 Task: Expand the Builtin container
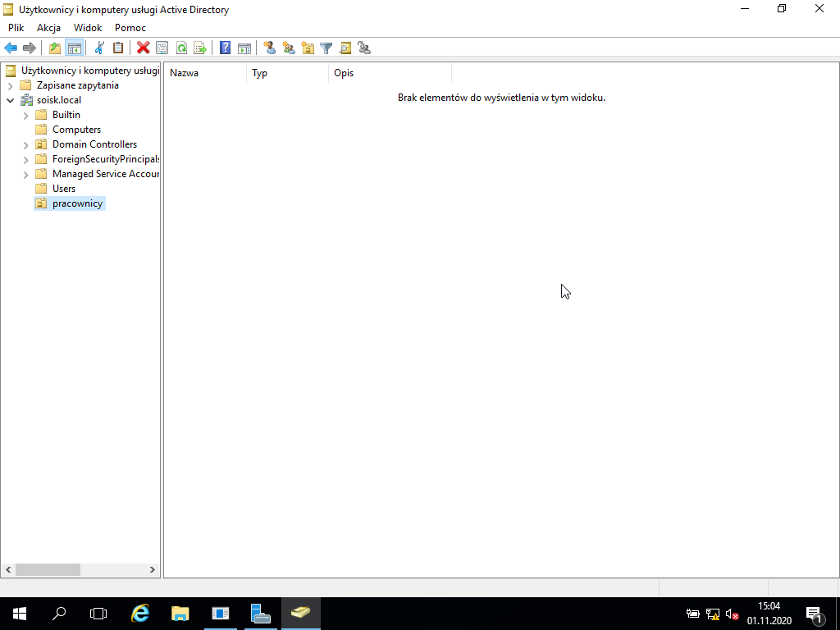point(25,115)
